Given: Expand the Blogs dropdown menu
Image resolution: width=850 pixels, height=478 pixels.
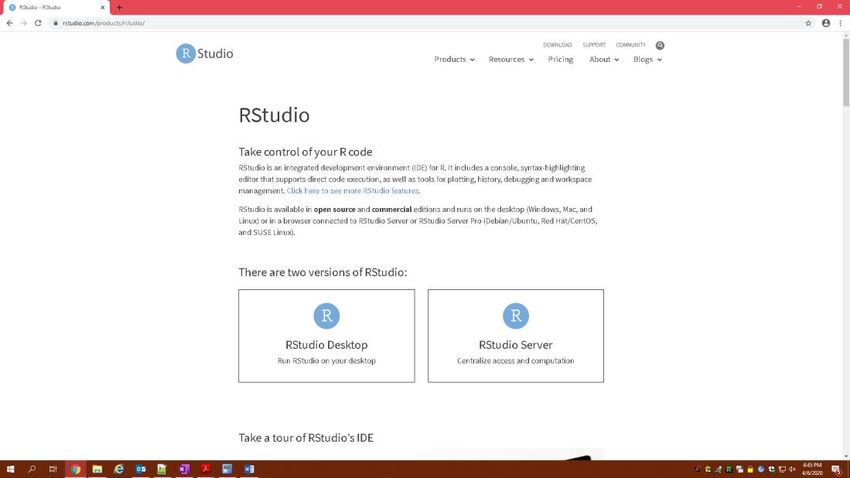Looking at the screenshot, I should (x=647, y=60).
